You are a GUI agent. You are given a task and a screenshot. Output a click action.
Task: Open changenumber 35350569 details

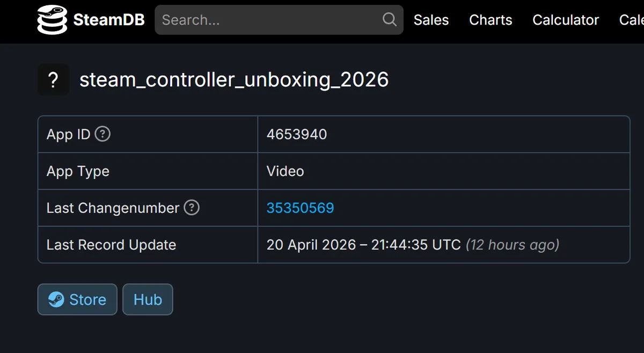(300, 208)
